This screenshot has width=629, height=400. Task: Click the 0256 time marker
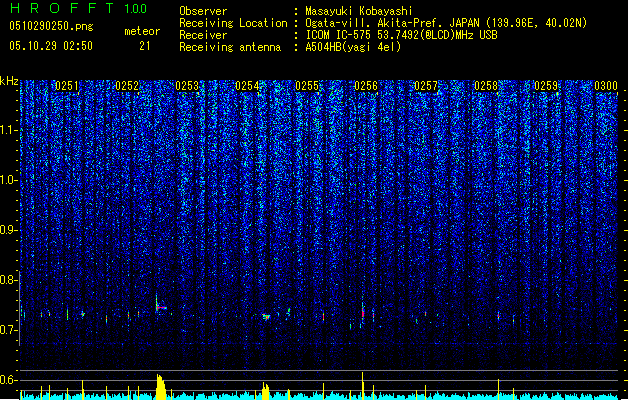point(366,86)
